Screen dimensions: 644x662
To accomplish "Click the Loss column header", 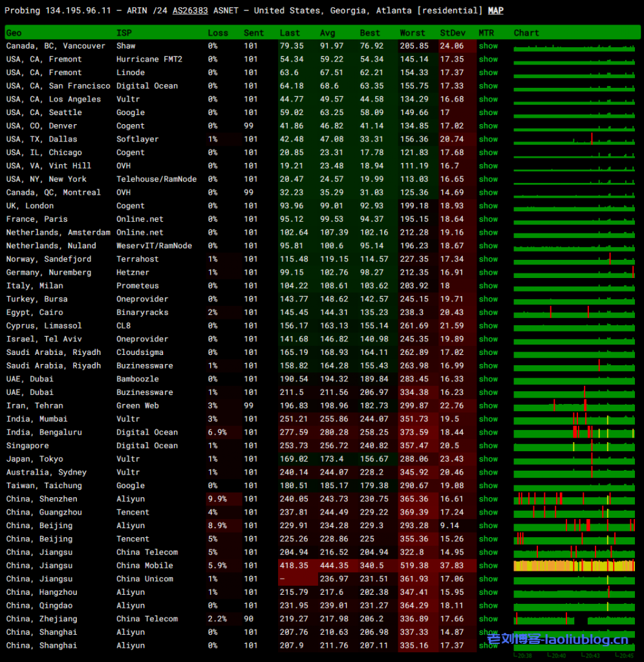I will 217,33.
